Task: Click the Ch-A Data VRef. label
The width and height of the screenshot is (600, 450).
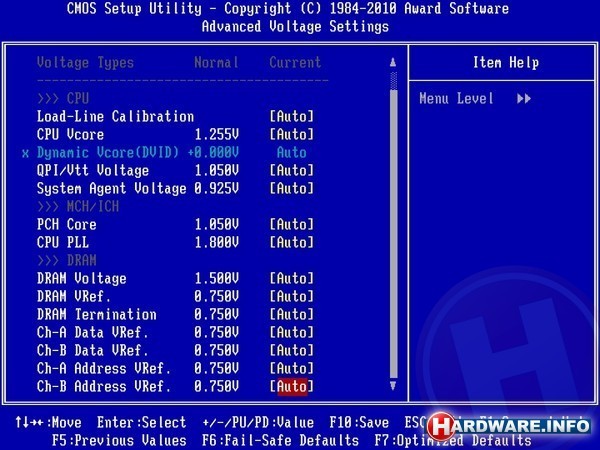Action: click(93, 332)
